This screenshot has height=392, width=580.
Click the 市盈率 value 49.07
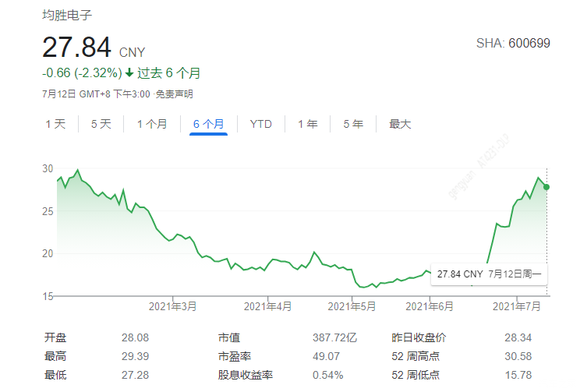326,356
